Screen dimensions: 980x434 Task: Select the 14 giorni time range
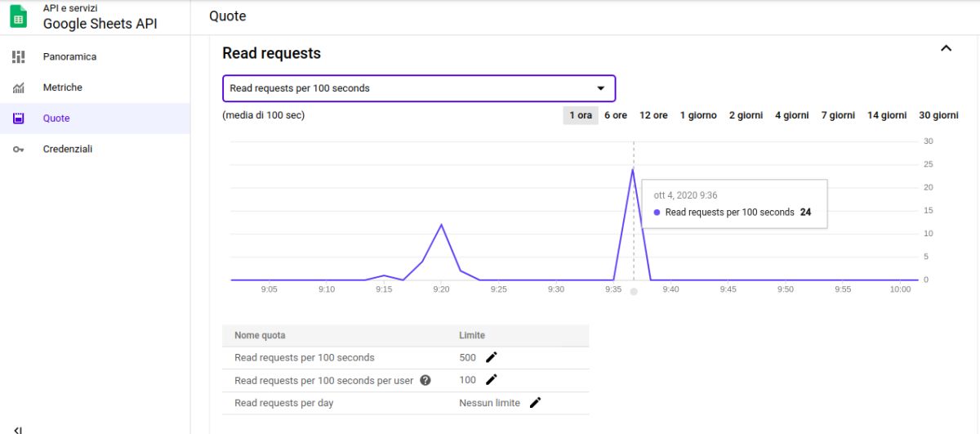(x=887, y=115)
